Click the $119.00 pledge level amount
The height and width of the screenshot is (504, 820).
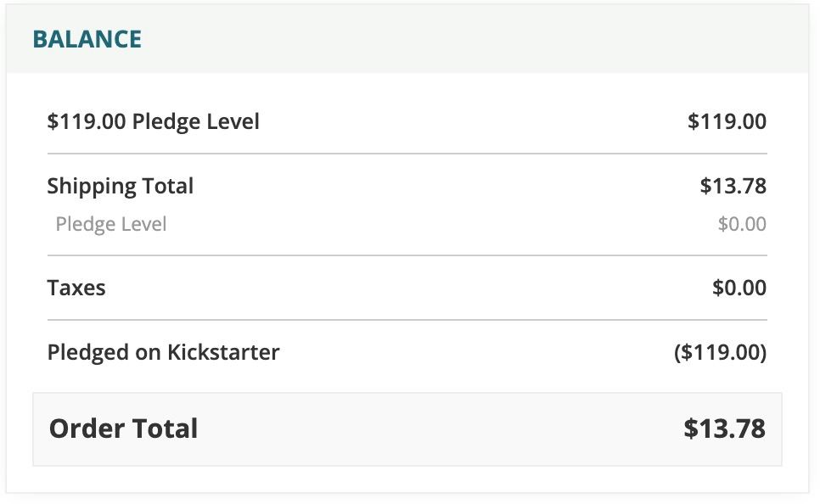727,121
